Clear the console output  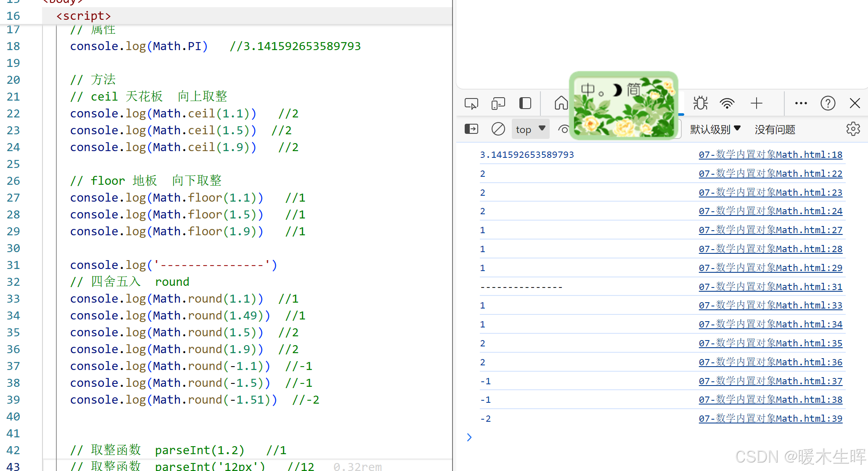498,129
